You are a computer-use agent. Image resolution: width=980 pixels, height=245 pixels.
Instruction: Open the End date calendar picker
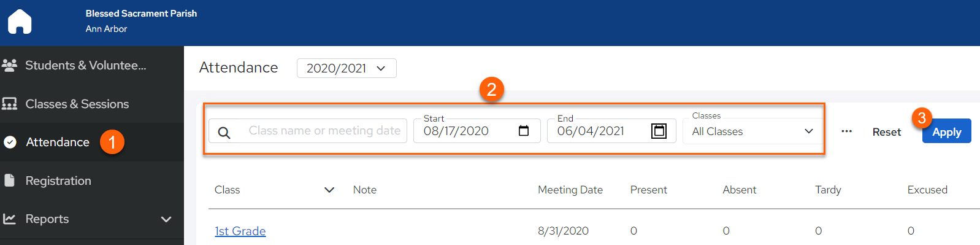coord(659,131)
